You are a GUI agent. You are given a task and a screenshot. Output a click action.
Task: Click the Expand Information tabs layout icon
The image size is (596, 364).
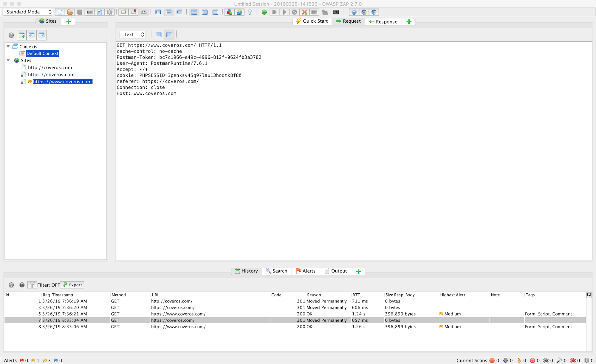[x=169, y=12]
